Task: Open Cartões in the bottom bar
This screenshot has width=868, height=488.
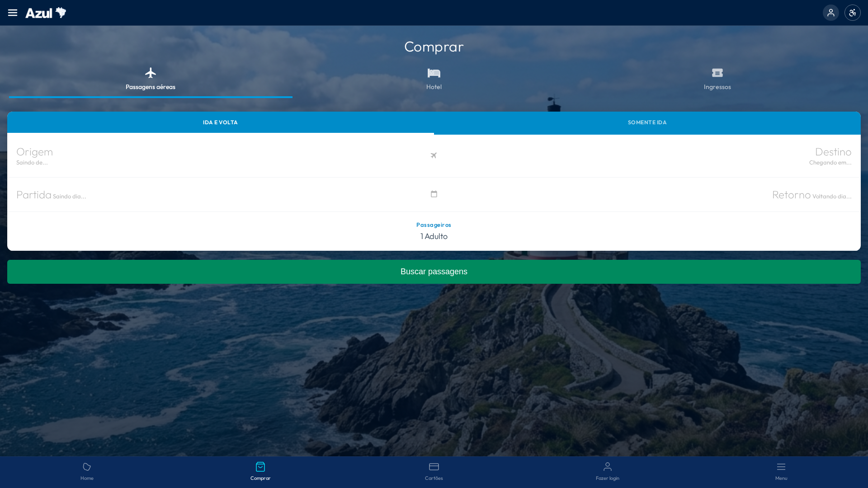Action: (434, 472)
